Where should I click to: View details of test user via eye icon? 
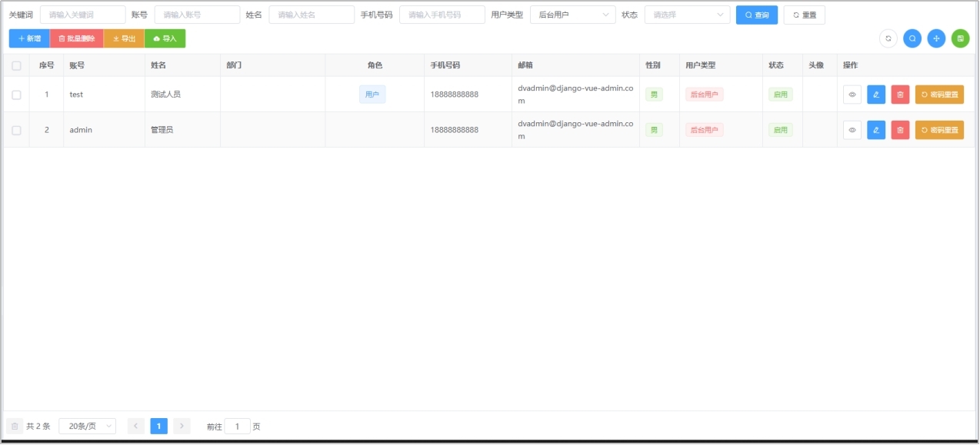point(852,94)
